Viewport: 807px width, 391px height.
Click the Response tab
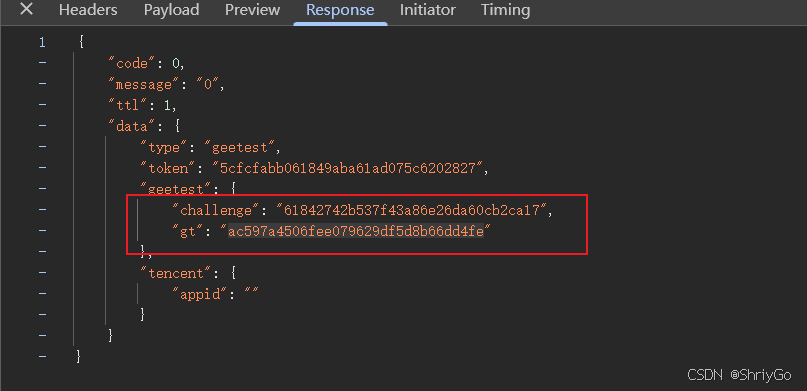pos(340,10)
